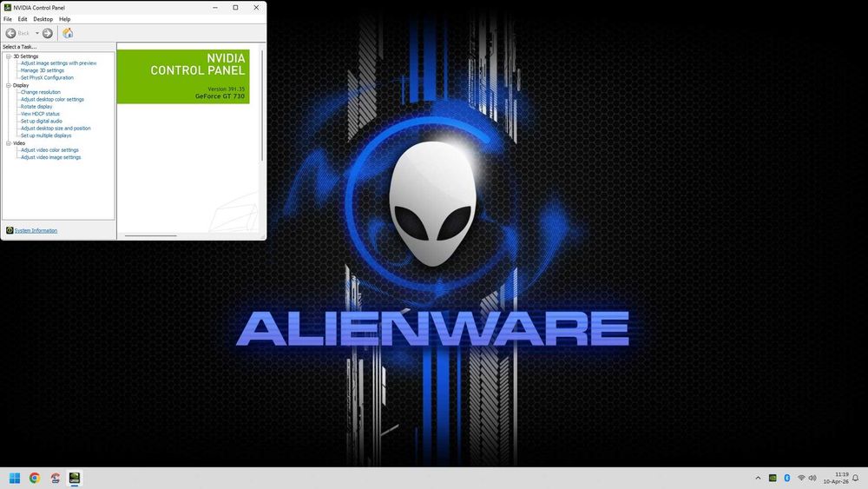This screenshot has height=489, width=868.
Task: Open the Edit menu
Action: tap(23, 19)
